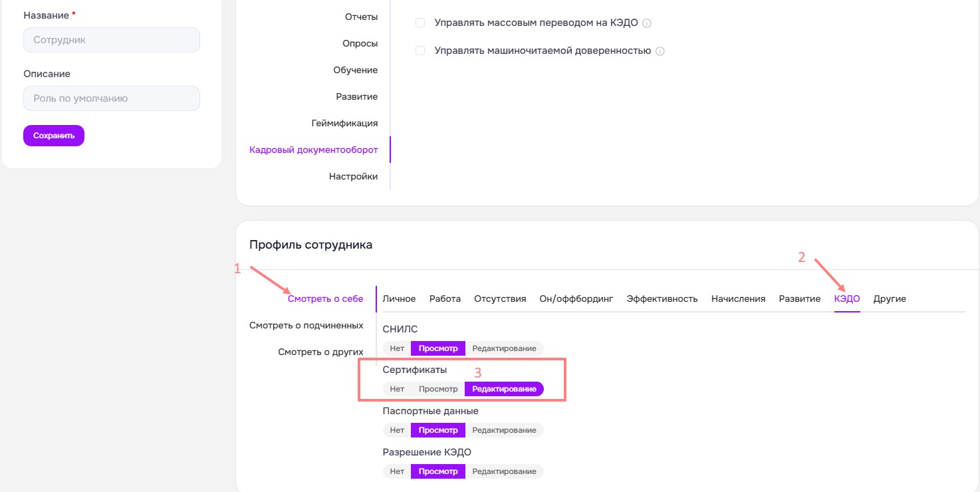Switch to the Личное tab
The image size is (980, 492).
pyautogui.click(x=399, y=299)
